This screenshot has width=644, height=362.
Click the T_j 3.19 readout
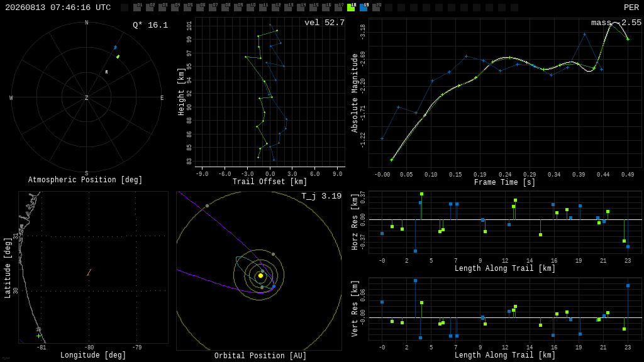point(321,196)
